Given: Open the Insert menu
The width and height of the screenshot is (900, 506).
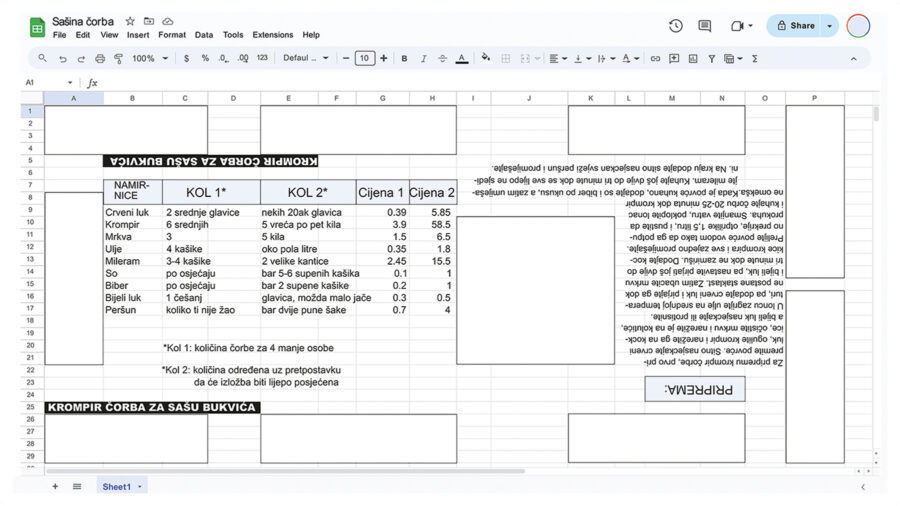Looking at the screenshot, I should coord(138,35).
